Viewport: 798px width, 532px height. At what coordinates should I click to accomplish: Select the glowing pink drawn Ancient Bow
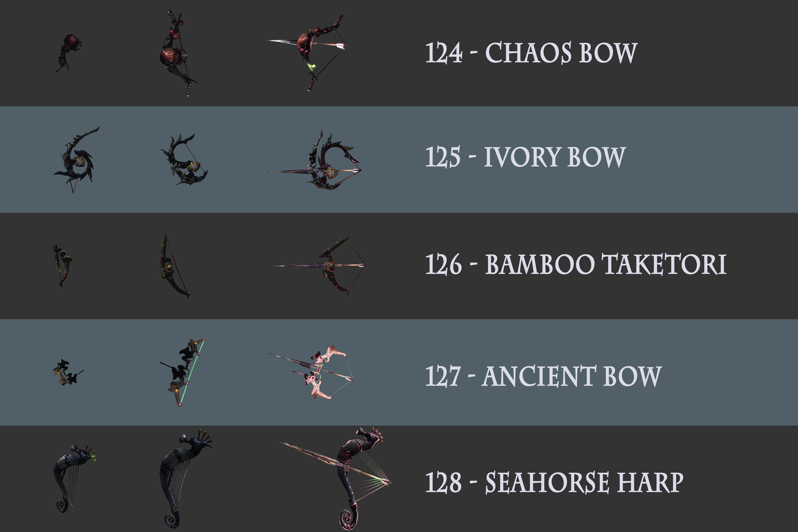[310, 372]
